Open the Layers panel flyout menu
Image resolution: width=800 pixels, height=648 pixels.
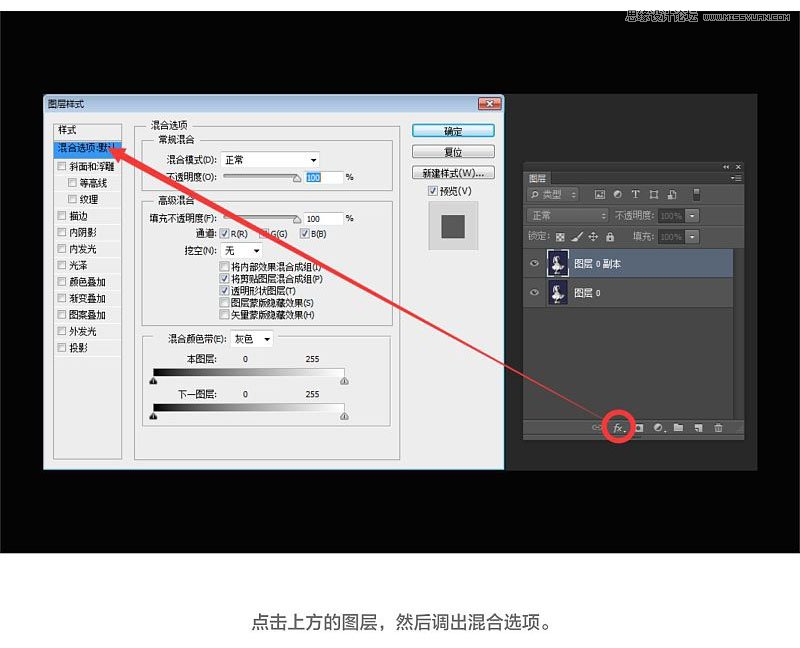[736, 178]
